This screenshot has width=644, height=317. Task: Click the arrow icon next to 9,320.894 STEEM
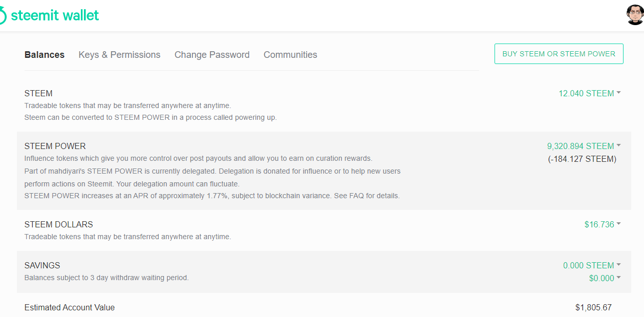click(619, 145)
